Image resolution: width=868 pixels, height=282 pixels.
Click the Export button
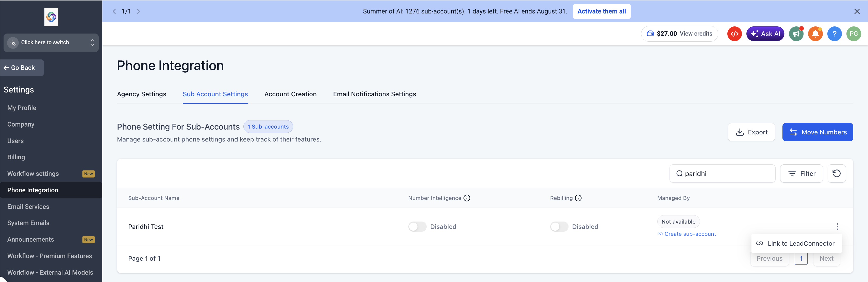(x=751, y=132)
